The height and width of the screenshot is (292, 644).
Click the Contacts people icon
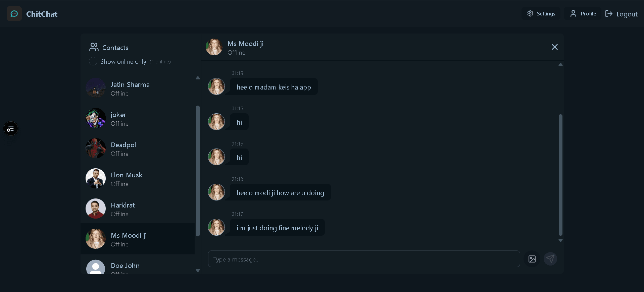click(94, 47)
